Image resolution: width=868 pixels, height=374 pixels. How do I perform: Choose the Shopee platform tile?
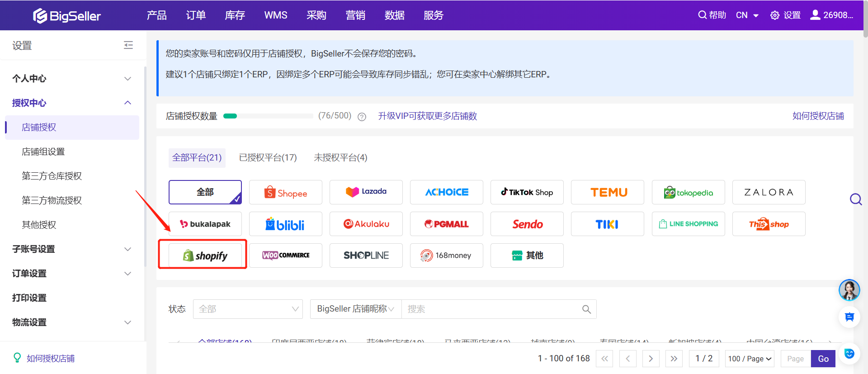[285, 192]
